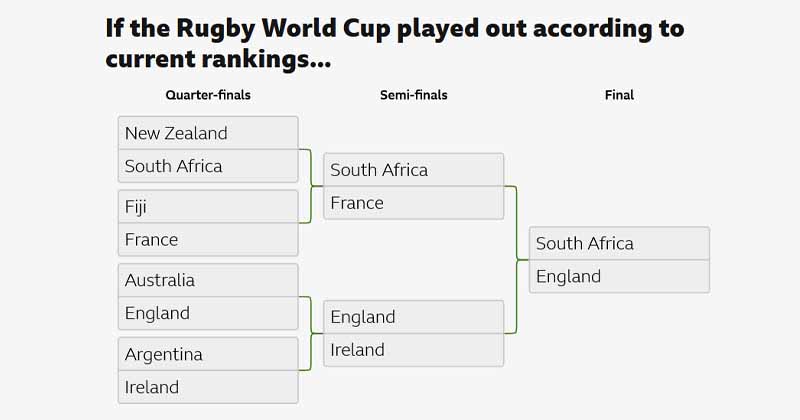Viewport: 800px width, 420px height.
Task: Click New Zealand in the quarter-finals
Action: pyautogui.click(x=207, y=133)
